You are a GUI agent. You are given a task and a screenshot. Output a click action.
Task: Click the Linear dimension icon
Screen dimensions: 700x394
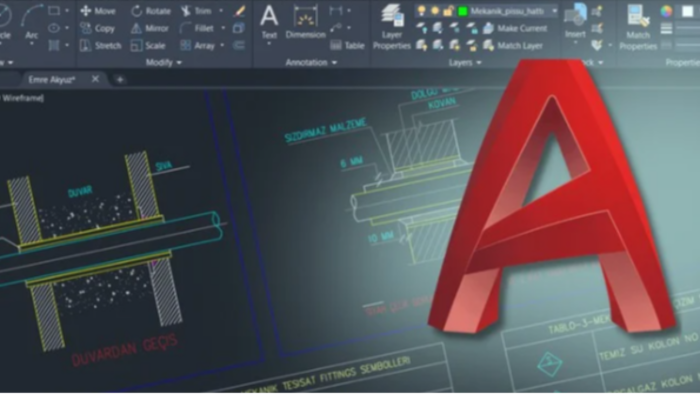pyautogui.click(x=336, y=11)
